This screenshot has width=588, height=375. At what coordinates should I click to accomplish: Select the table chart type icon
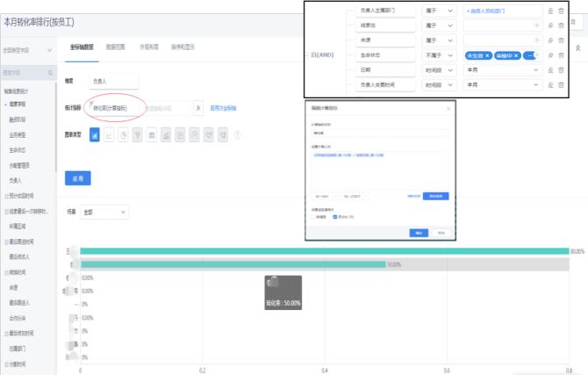(x=151, y=134)
